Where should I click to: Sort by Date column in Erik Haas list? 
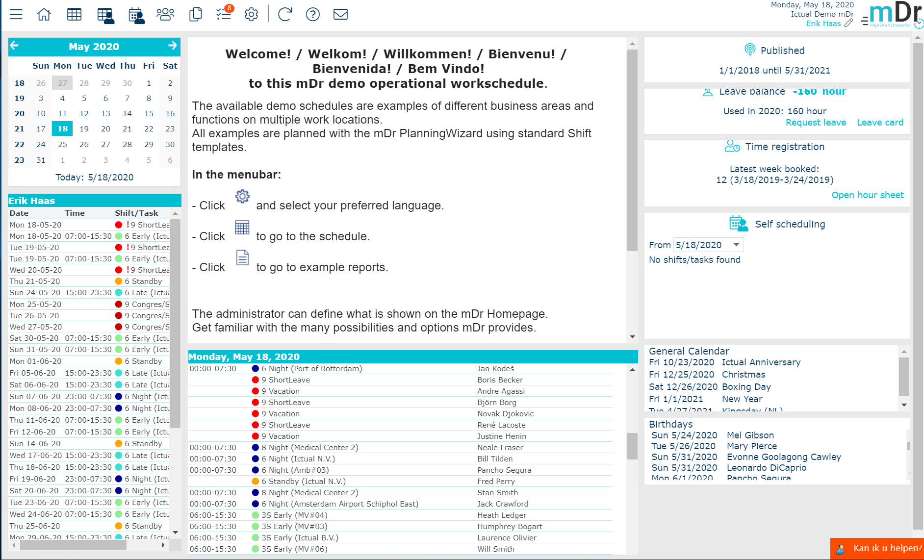19,213
